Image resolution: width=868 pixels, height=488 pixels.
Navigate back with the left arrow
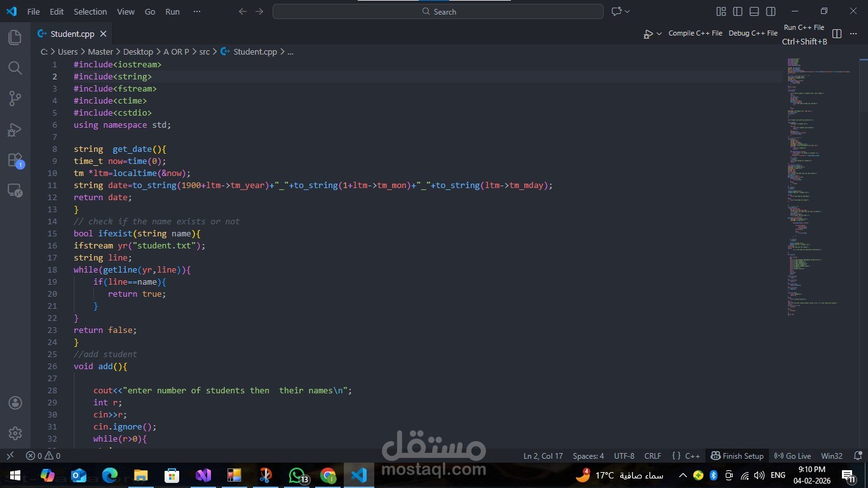pos(242,11)
